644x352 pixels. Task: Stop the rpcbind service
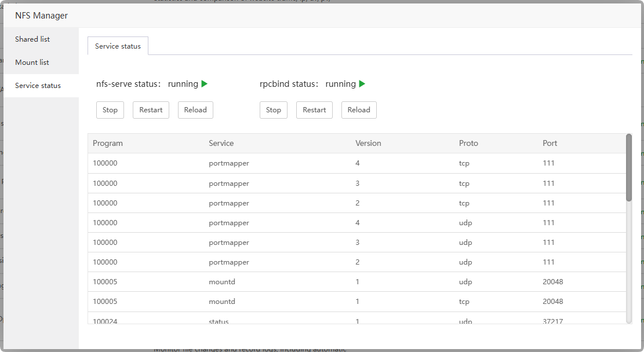point(274,110)
